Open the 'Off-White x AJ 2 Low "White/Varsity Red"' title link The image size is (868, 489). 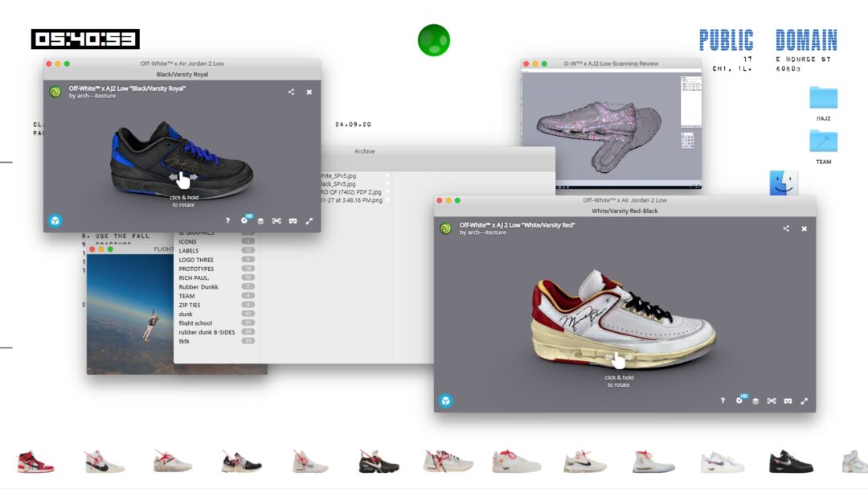(517, 225)
